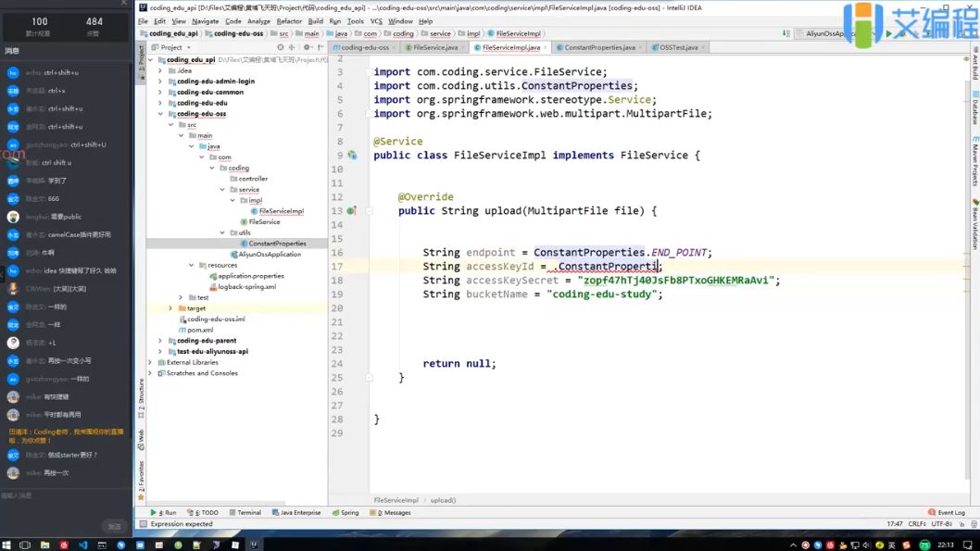Viewport: 980px width, 551px height.
Task: Open the Favorites side tool window
Action: coord(141,481)
